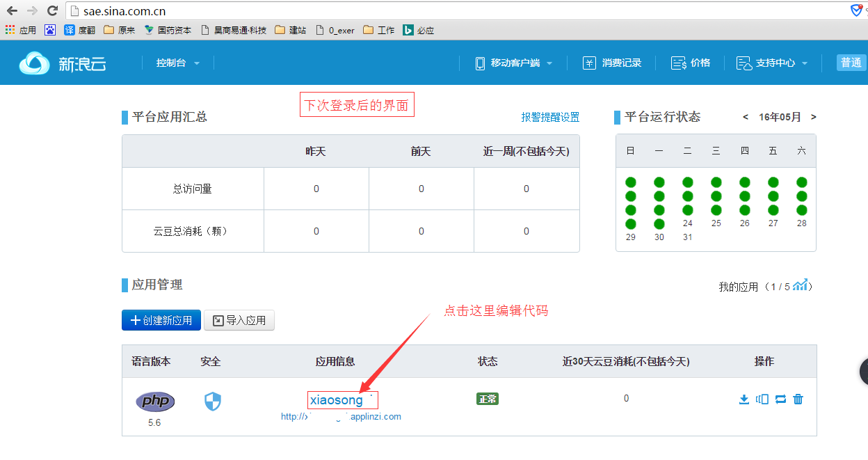Click the shield extension icon in address bar
This screenshot has width=868, height=460.
(x=856, y=10)
